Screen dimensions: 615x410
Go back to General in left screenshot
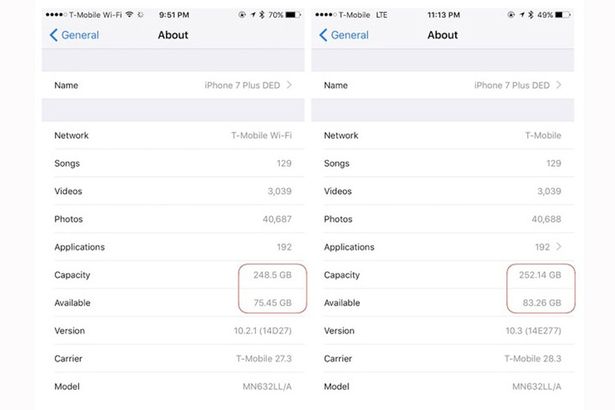(75, 35)
